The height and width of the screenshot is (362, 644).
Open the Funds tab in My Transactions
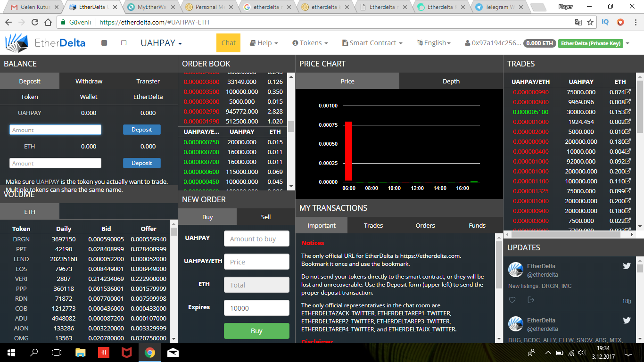[477, 225]
